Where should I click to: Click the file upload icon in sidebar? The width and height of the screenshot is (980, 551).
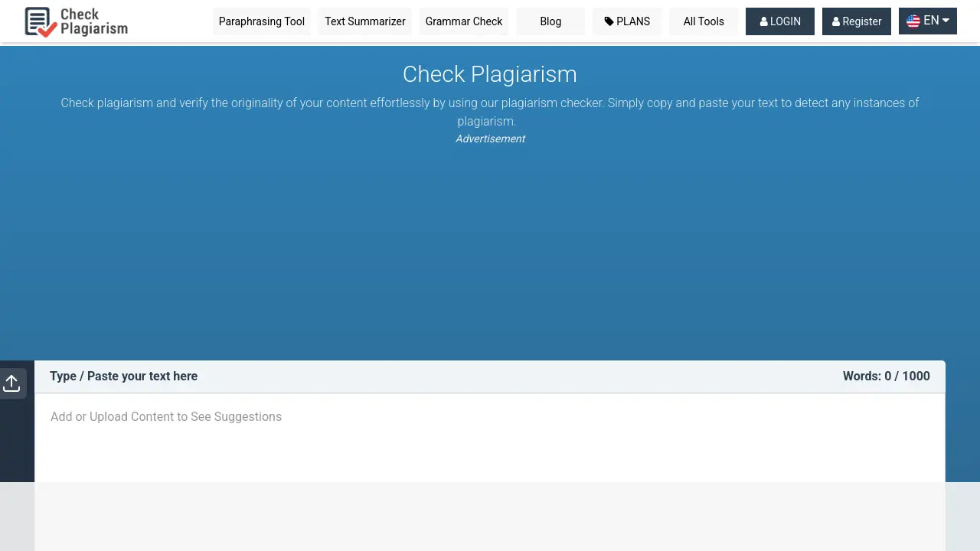pos(11,383)
